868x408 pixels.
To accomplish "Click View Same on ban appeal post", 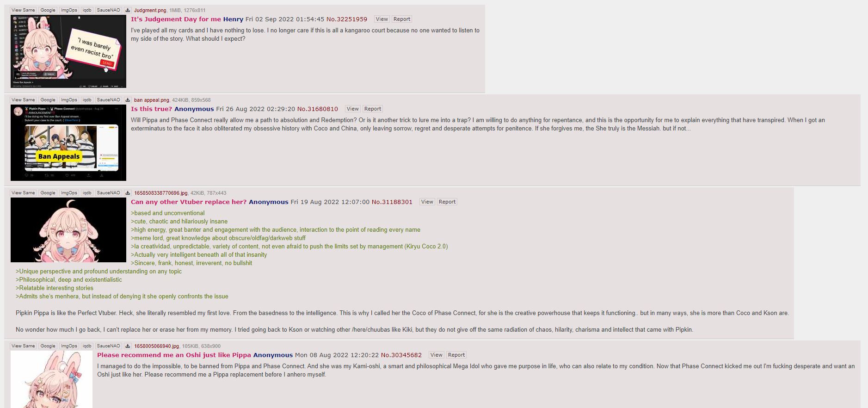I will click(23, 100).
